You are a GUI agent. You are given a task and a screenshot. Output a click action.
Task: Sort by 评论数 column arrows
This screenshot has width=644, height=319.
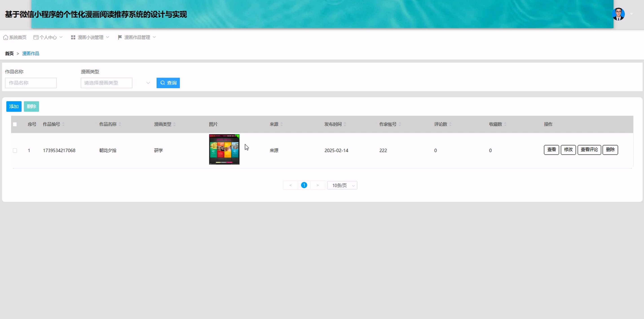pyautogui.click(x=450, y=124)
